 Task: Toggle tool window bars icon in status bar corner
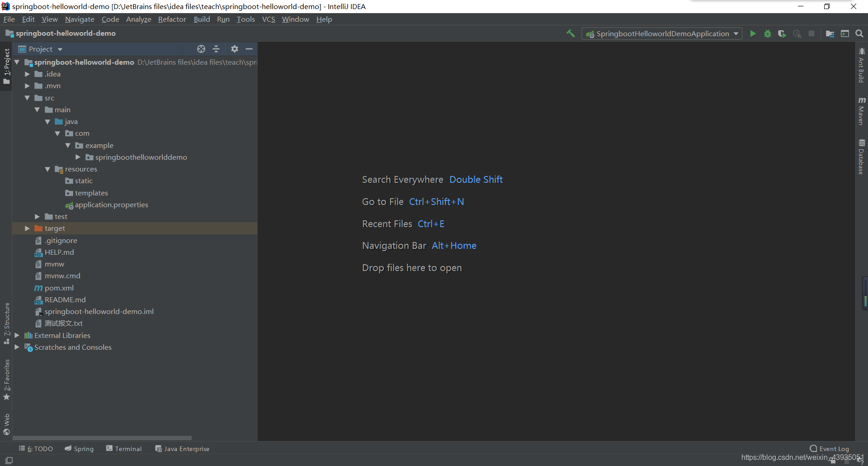coord(9,460)
